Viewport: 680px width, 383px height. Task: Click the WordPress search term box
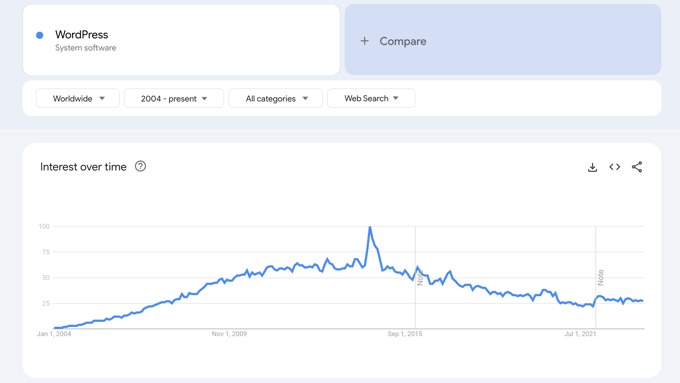click(x=181, y=40)
